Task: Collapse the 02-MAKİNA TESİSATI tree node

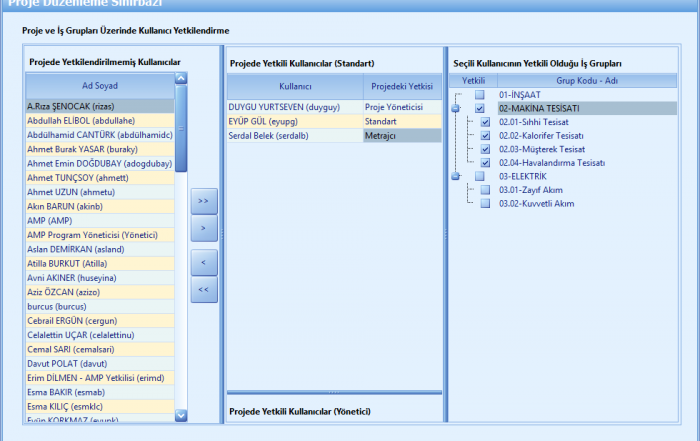Action: click(456, 108)
